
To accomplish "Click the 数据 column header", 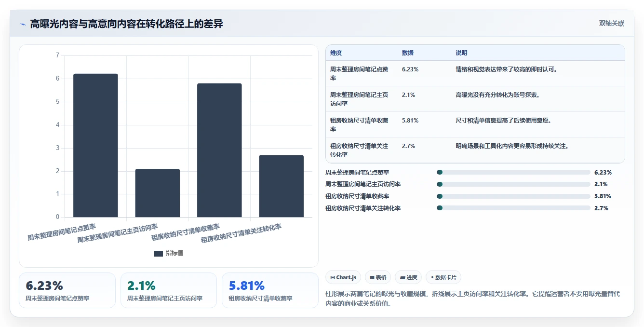I will (408, 53).
